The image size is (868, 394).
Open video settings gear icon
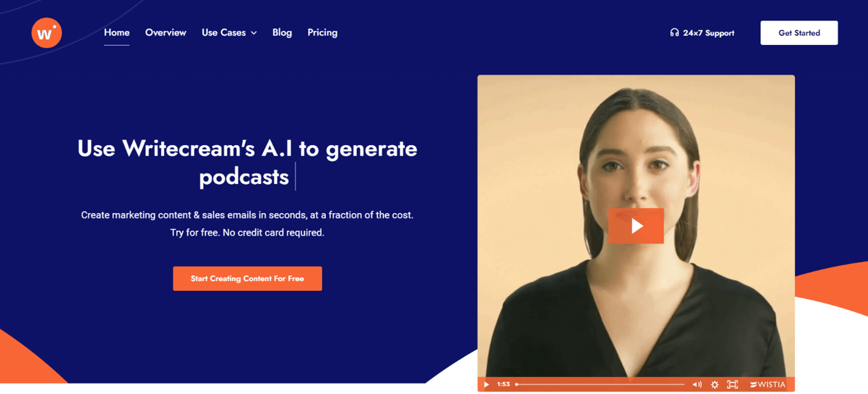click(x=714, y=384)
